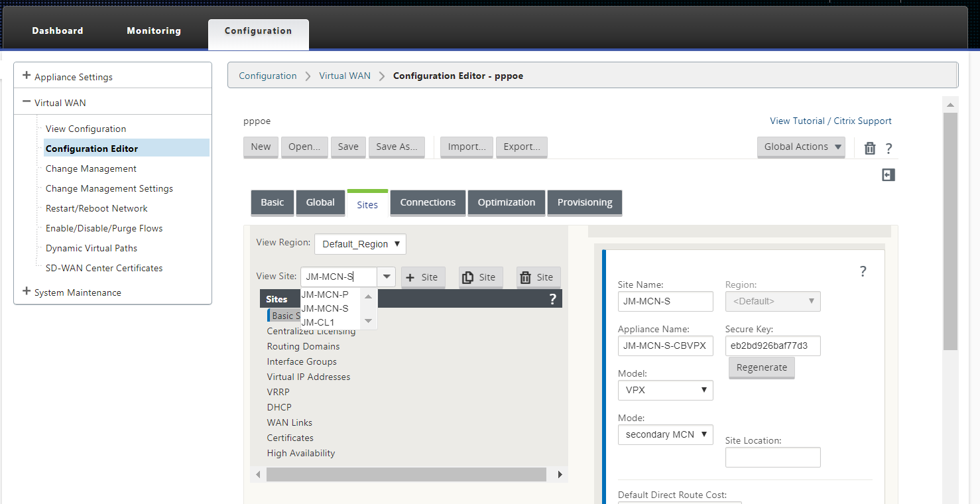Screen dimensions: 980x504
Task: Switch to the Connections tab
Action: tap(428, 202)
